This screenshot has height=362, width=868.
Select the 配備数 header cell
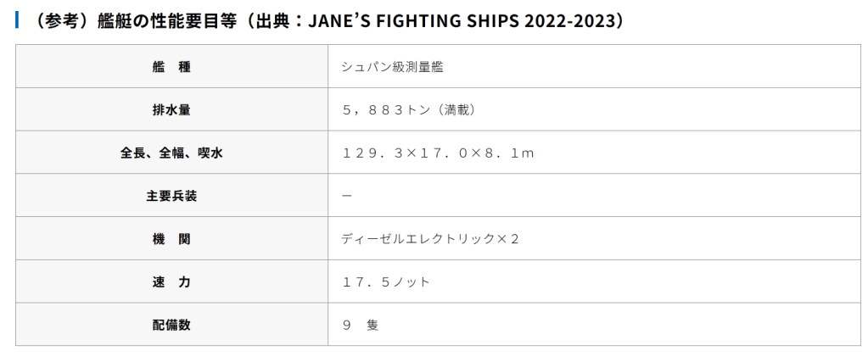[x=171, y=324]
